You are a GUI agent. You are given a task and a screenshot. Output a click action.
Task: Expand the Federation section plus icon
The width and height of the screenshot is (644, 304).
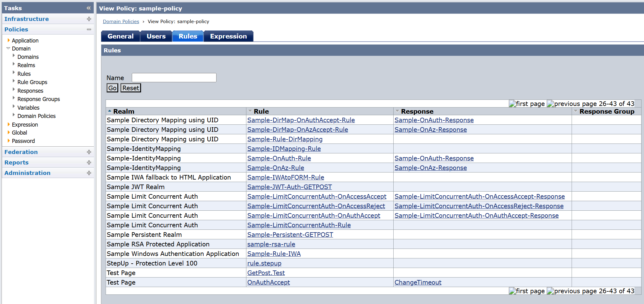89,152
